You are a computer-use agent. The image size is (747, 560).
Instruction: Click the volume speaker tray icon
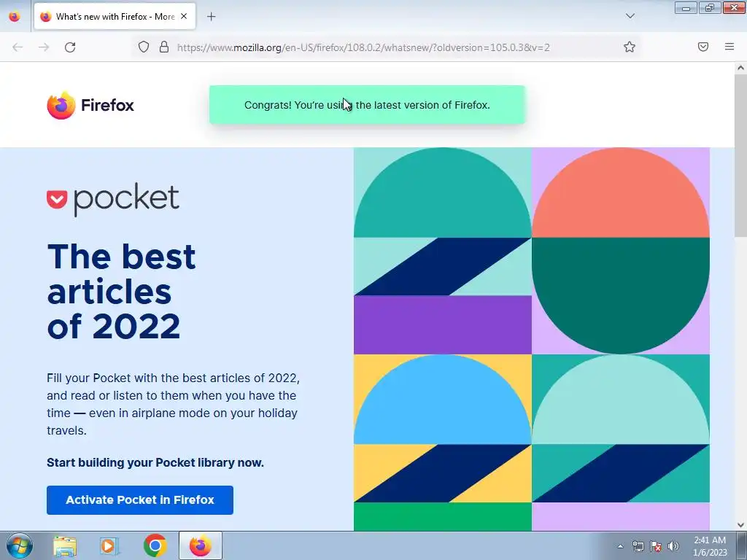673,546
